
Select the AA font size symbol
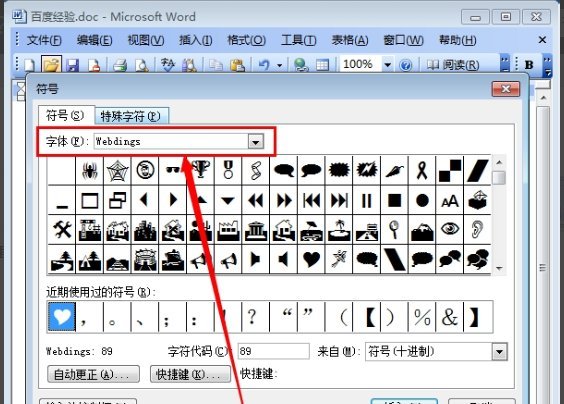pos(450,200)
